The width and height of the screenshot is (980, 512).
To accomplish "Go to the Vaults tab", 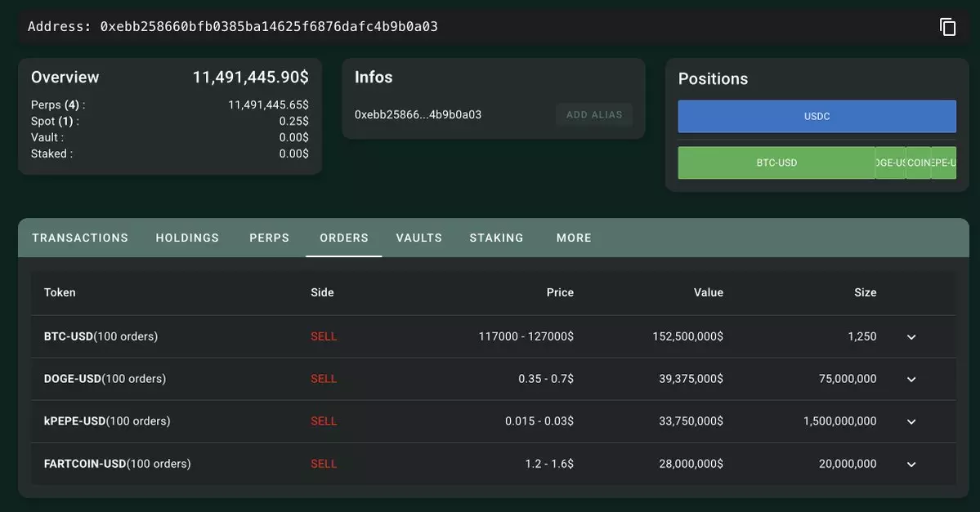I will click(x=418, y=238).
